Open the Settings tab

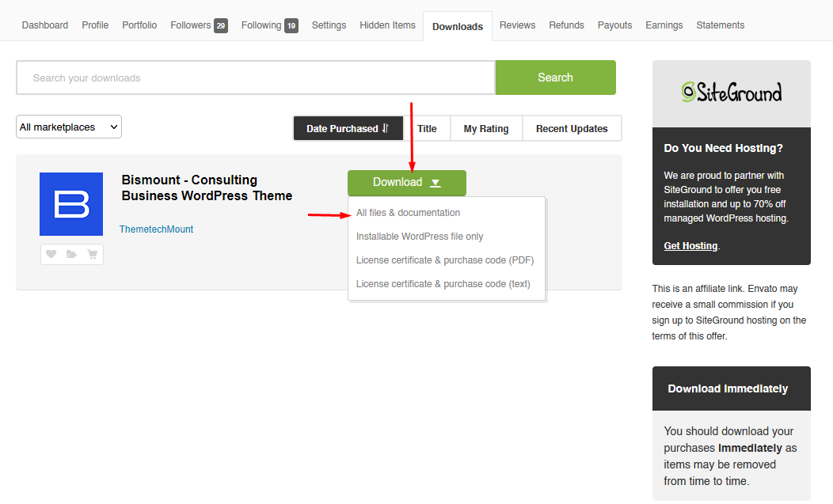tap(329, 25)
